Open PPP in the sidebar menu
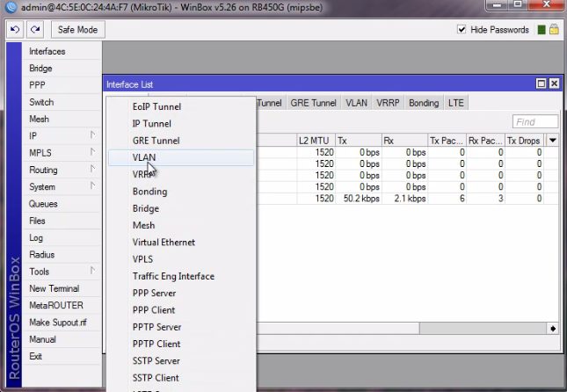The width and height of the screenshot is (567, 392). coord(62,85)
